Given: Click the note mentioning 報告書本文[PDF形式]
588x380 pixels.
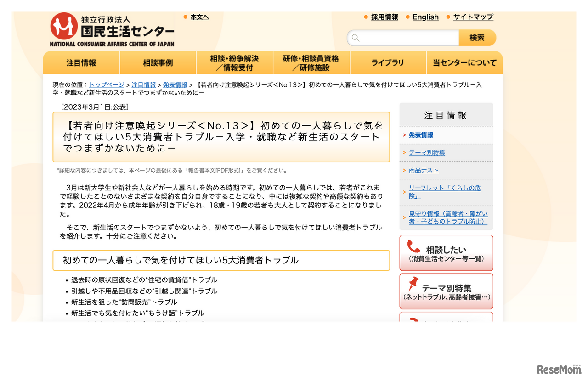Looking at the screenshot, I should point(172,171).
